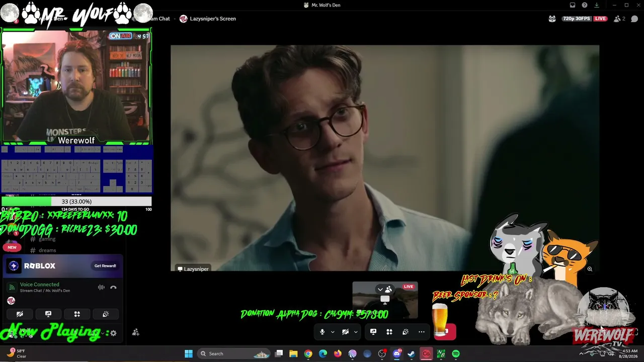Click the 720p 30FPS stream quality badge
The height and width of the screenshot is (362, 644).
coord(577,19)
